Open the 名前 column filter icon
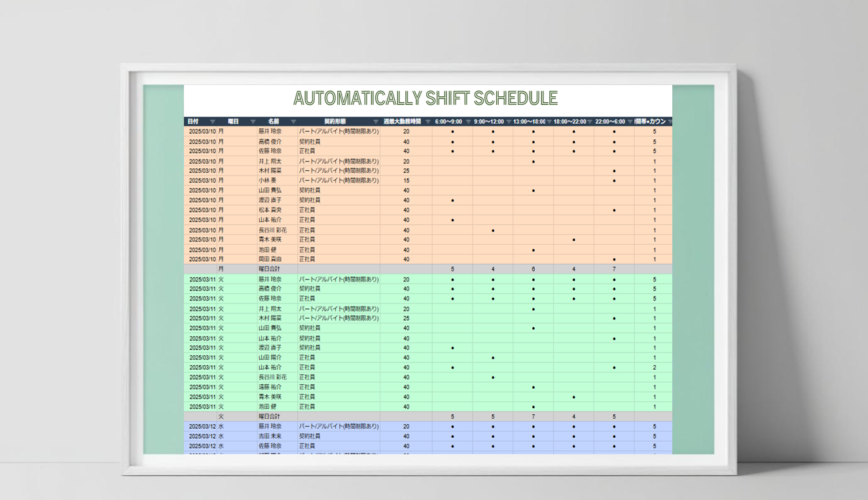This screenshot has width=868, height=500. [293, 122]
